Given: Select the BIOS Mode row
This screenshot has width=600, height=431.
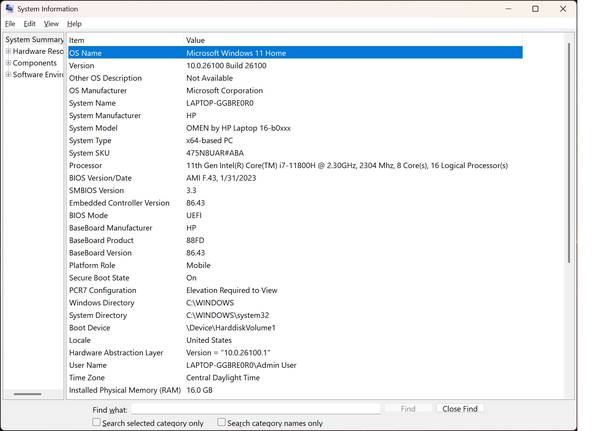Looking at the screenshot, I should click(295, 215).
